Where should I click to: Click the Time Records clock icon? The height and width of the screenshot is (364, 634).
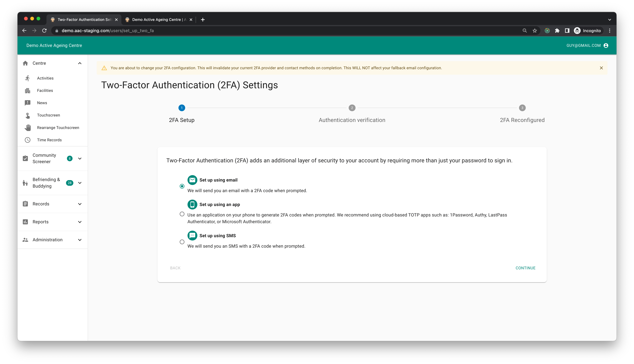[x=27, y=140]
